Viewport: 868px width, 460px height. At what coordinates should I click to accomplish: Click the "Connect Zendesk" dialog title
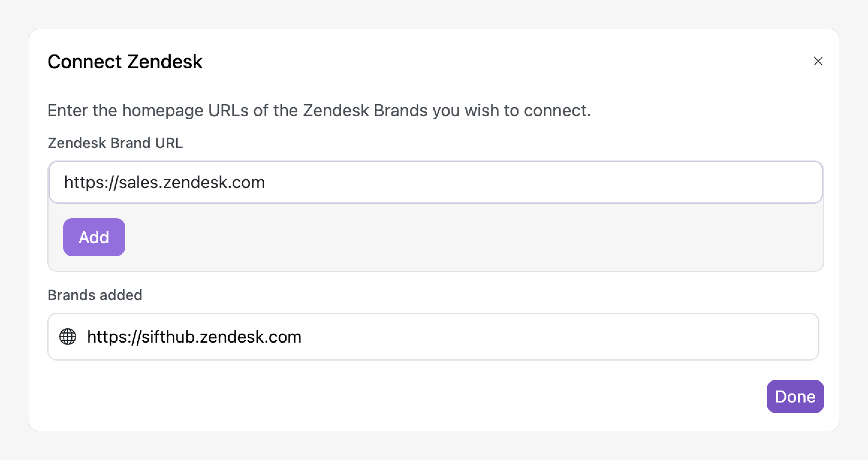click(125, 62)
